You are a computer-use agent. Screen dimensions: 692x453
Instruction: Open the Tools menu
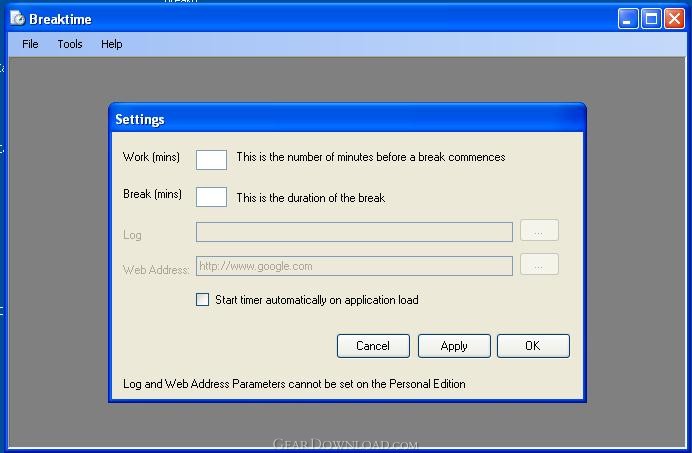pyautogui.click(x=70, y=44)
